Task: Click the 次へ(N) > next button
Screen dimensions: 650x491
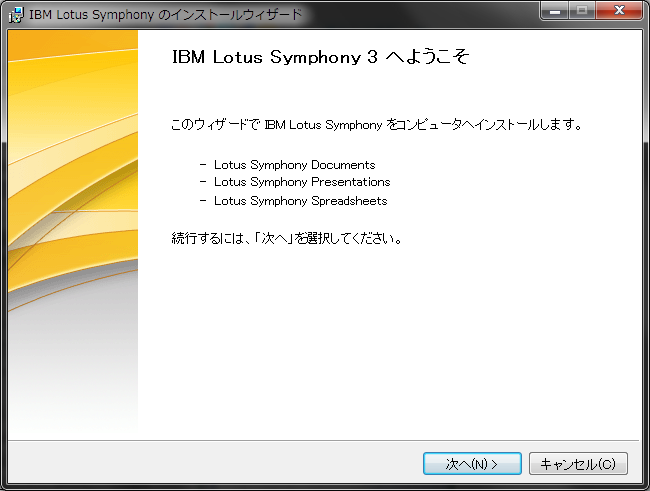Action: point(472,463)
